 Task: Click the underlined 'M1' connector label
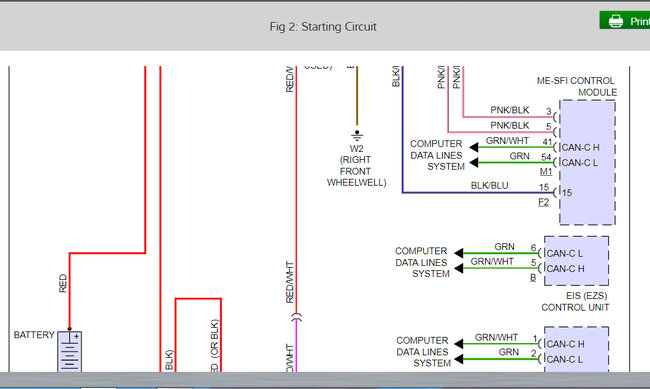click(546, 171)
